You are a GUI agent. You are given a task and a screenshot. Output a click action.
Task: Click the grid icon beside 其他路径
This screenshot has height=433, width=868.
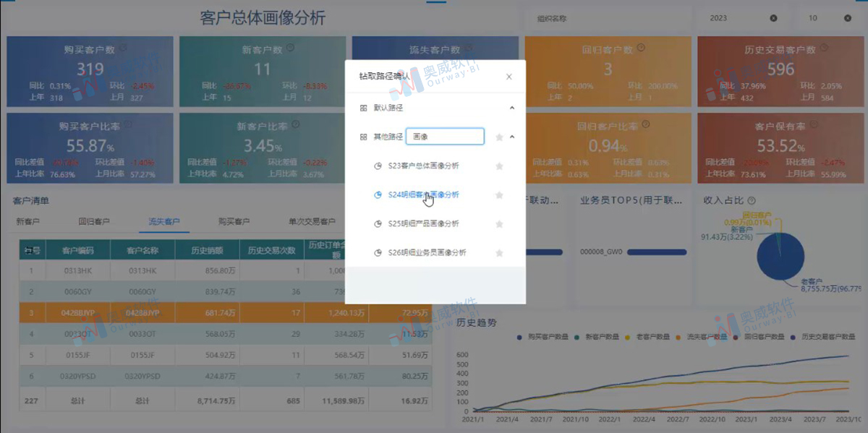coord(363,136)
